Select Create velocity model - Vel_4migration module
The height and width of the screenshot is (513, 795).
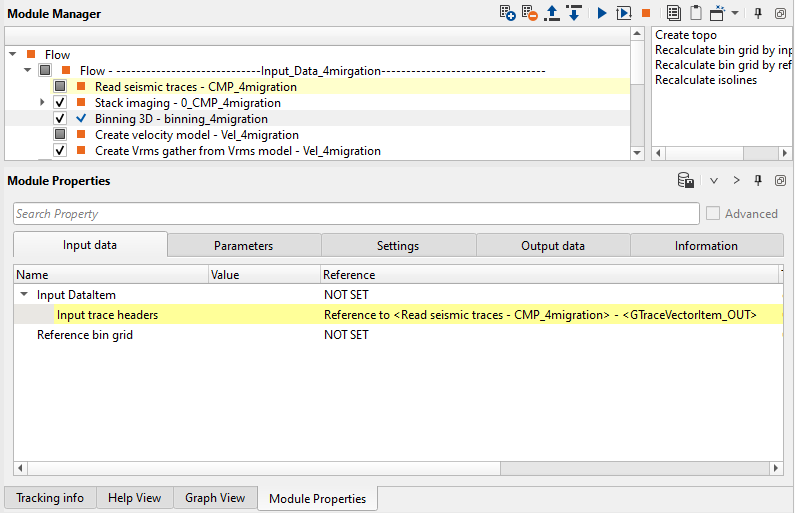(196, 135)
